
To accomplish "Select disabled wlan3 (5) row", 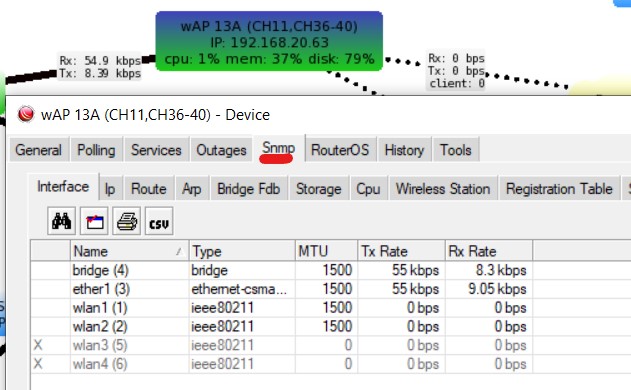I will click(x=282, y=345).
